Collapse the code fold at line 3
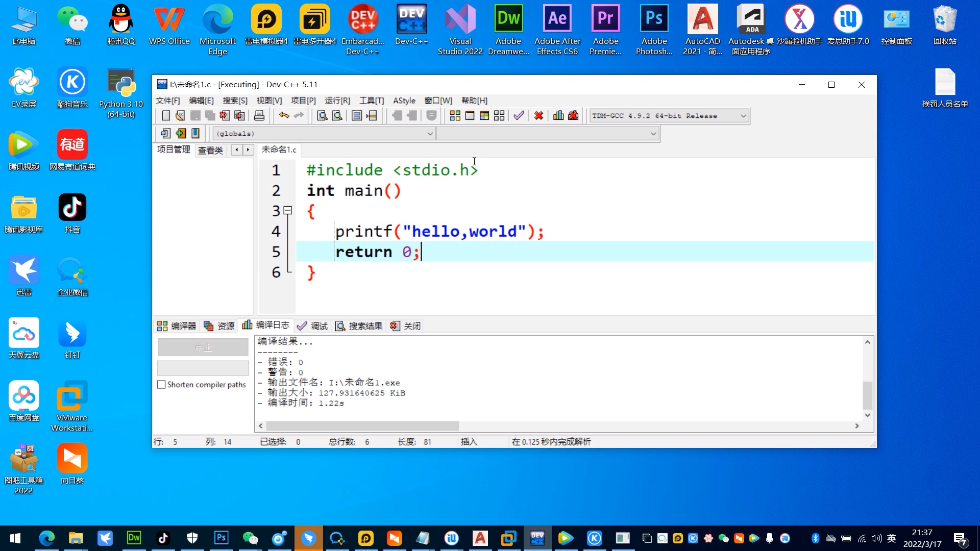Screen dimensions: 980x551 click(288, 210)
